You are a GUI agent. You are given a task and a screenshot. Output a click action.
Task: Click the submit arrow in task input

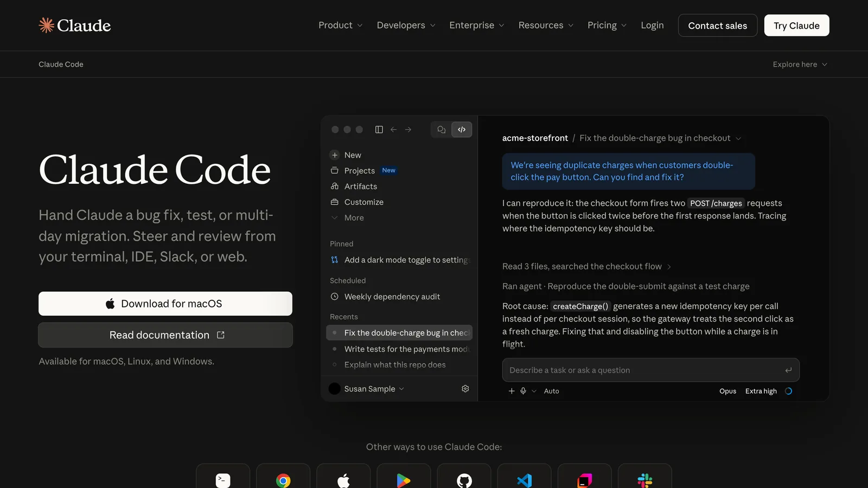[788, 370]
